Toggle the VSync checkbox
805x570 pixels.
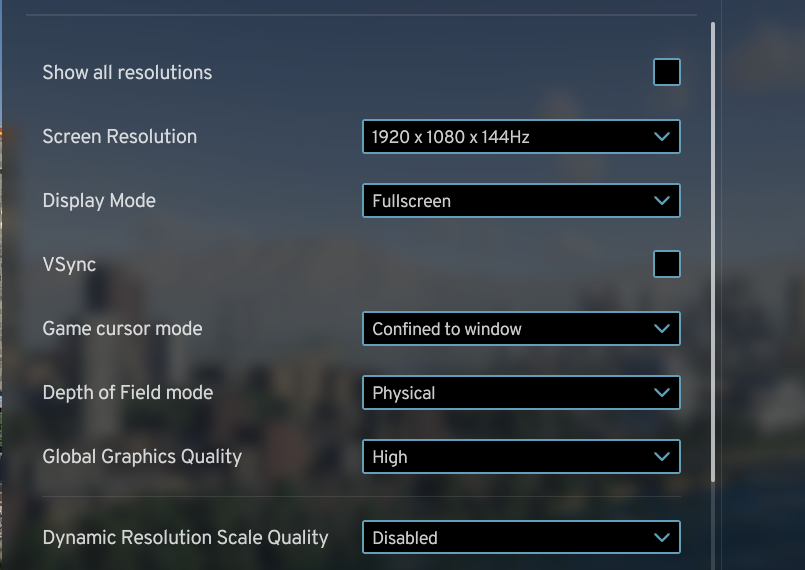coord(667,265)
